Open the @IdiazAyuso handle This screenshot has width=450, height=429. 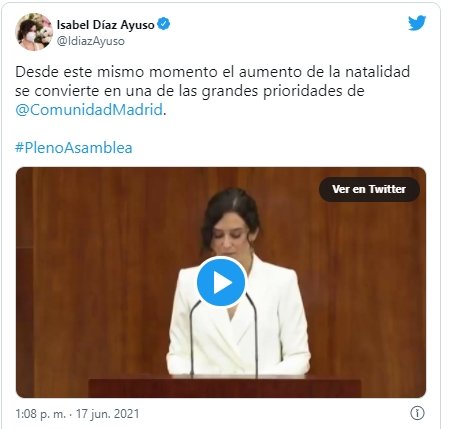[91, 41]
